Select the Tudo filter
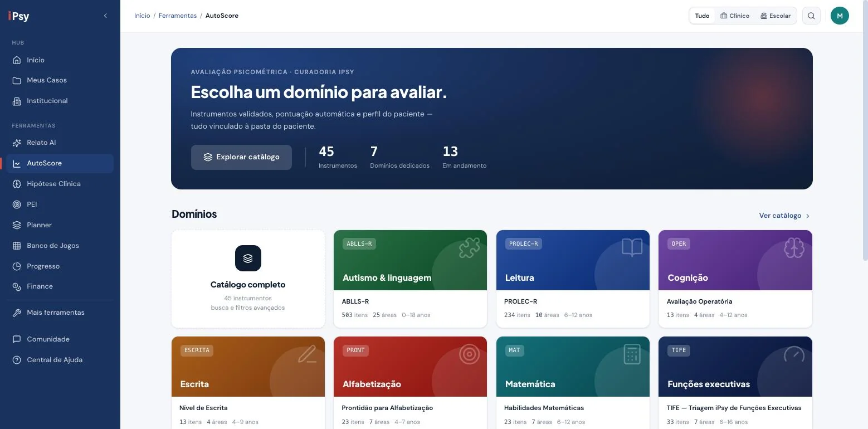Viewport: 868px width, 429px height. (702, 16)
